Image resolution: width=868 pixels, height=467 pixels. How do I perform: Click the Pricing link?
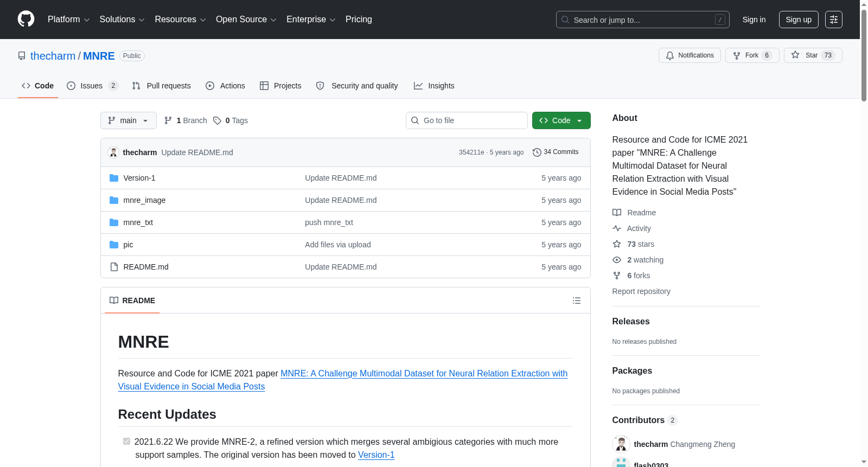coord(359,20)
